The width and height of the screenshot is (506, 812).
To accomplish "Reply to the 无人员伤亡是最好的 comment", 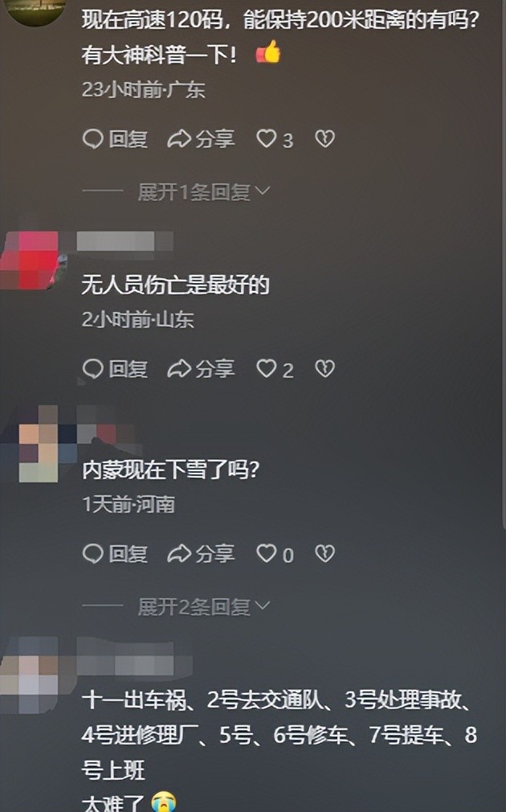I will (115, 369).
